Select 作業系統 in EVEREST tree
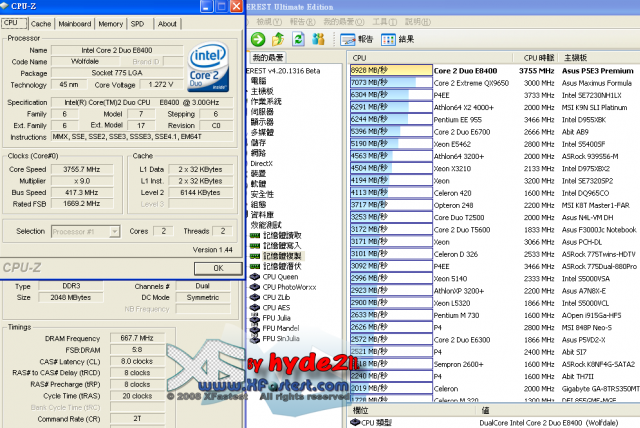 click(x=266, y=101)
